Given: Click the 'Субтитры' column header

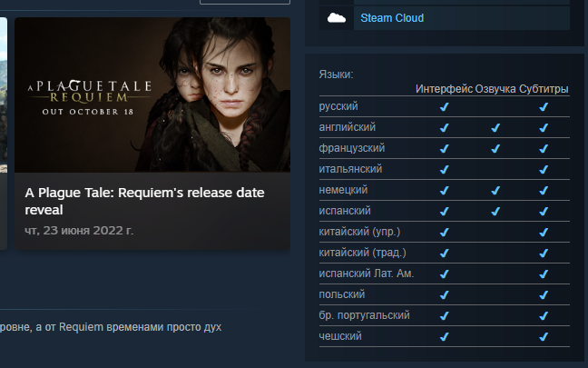Looking at the screenshot, I should (544, 89).
